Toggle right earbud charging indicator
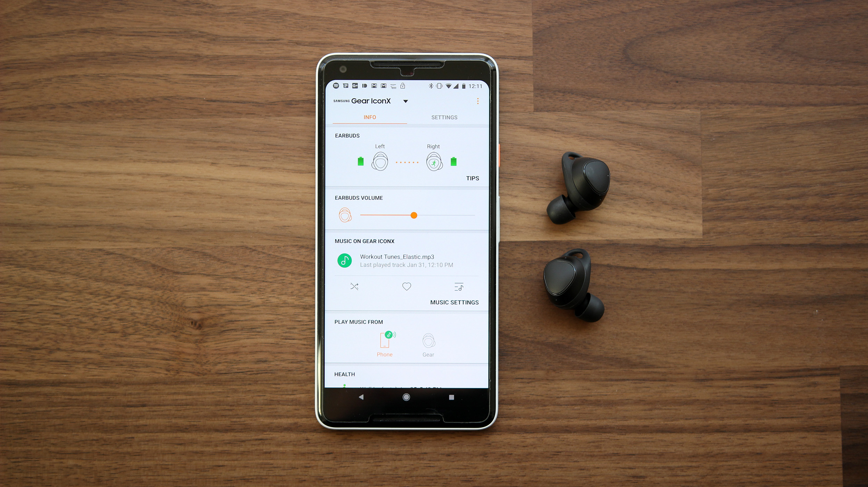Viewport: 868px width, 487px height. tap(455, 161)
